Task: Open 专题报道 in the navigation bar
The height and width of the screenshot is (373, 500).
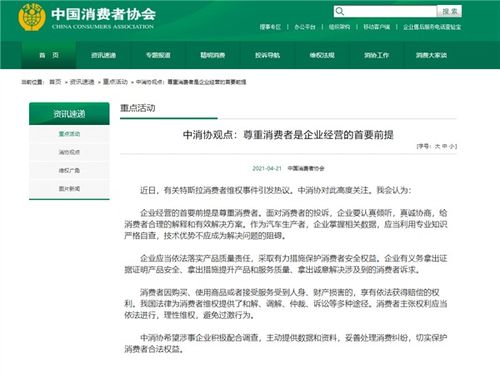Action: 158,55
